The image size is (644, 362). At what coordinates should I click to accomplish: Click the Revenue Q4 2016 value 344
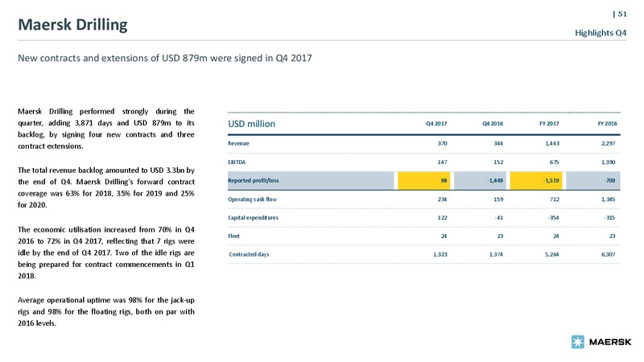(x=498, y=144)
